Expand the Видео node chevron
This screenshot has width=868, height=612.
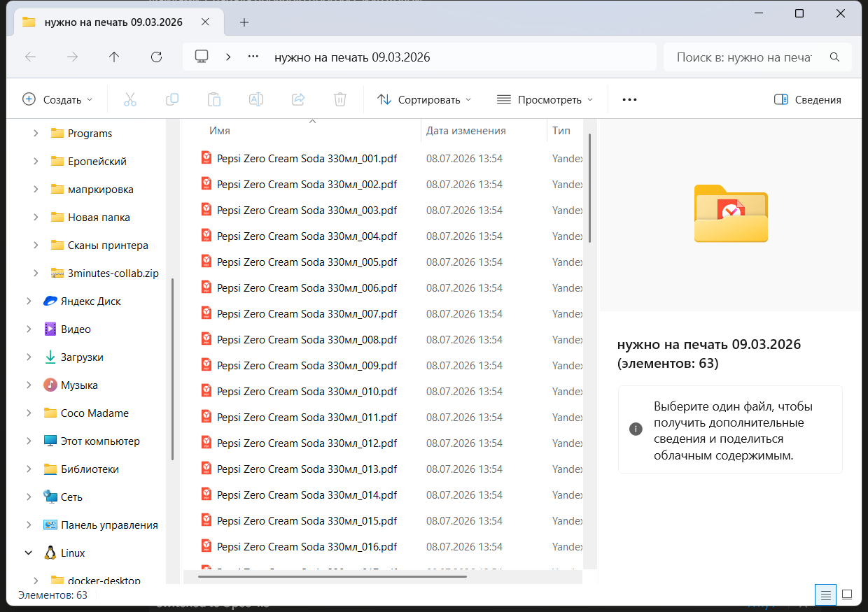click(x=29, y=329)
